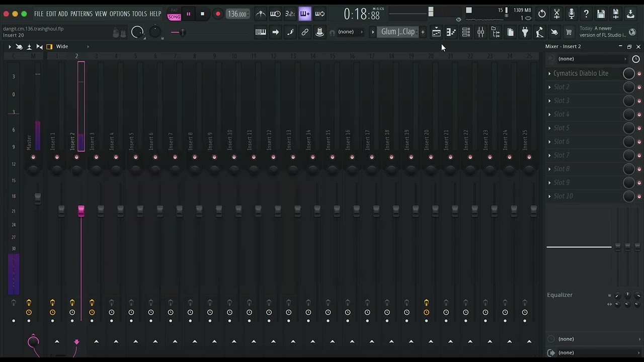This screenshot has width=644, height=362.
Task: Open the ADD menu
Action: point(63,14)
